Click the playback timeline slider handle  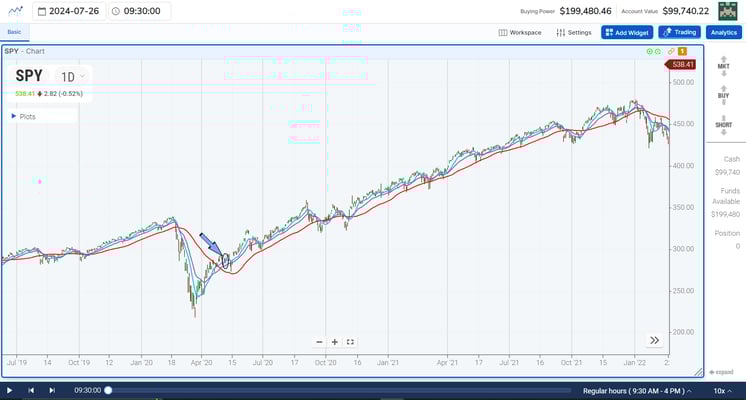coord(108,390)
